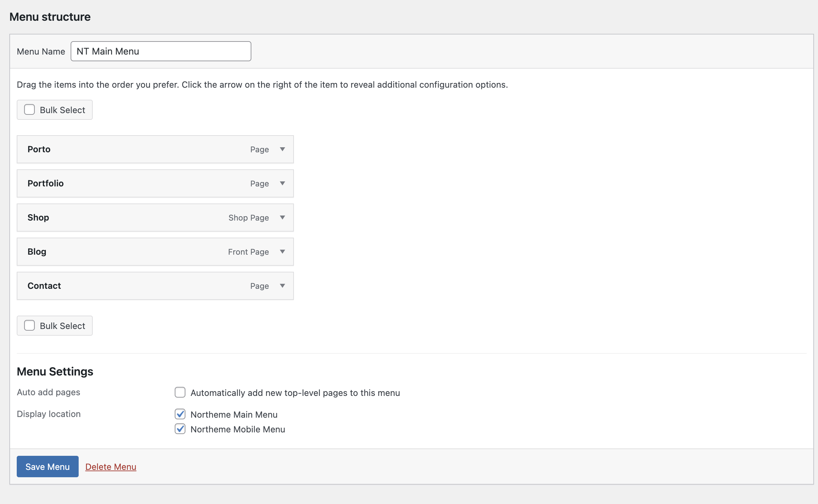Toggle Northeme Mobile Menu display location
Screen dimensions: 818x504
point(181,429)
